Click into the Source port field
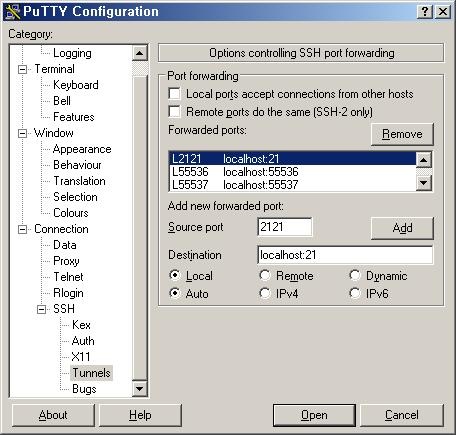The width and height of the screenshot is (456, 435). pyautogui.click(x=285, y=227)
